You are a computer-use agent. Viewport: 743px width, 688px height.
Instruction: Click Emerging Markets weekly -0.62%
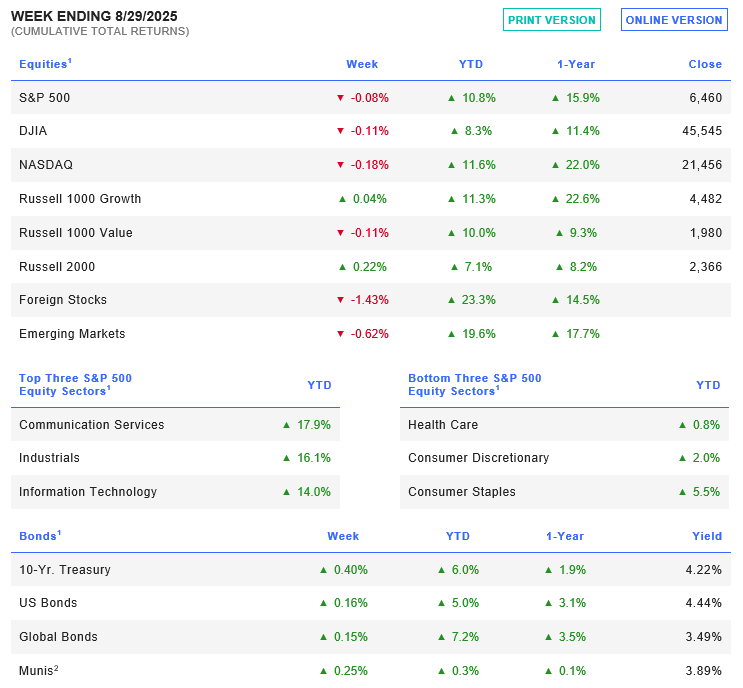pyautogui.click(x=370, y=334)
